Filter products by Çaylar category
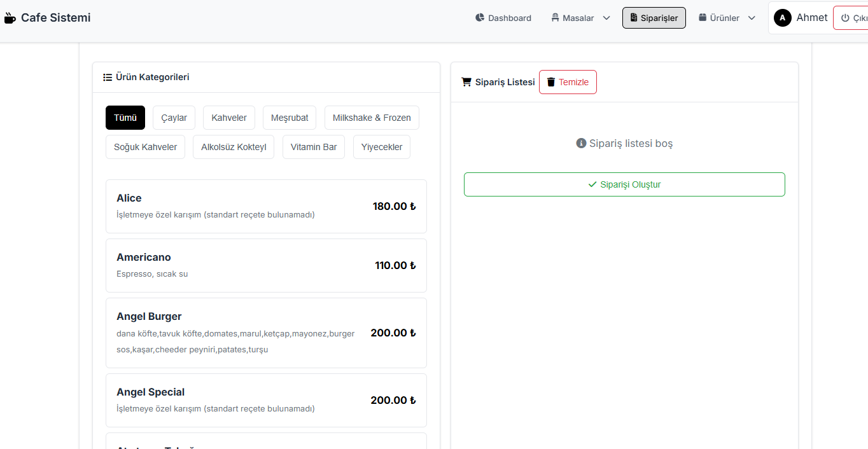 coord(174,118)
